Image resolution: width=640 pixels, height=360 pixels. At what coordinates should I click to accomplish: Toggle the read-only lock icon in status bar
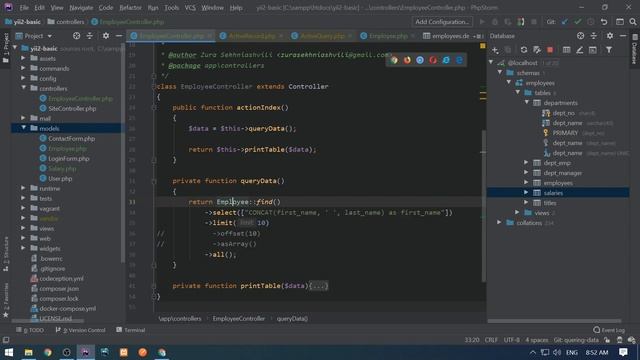607,340
